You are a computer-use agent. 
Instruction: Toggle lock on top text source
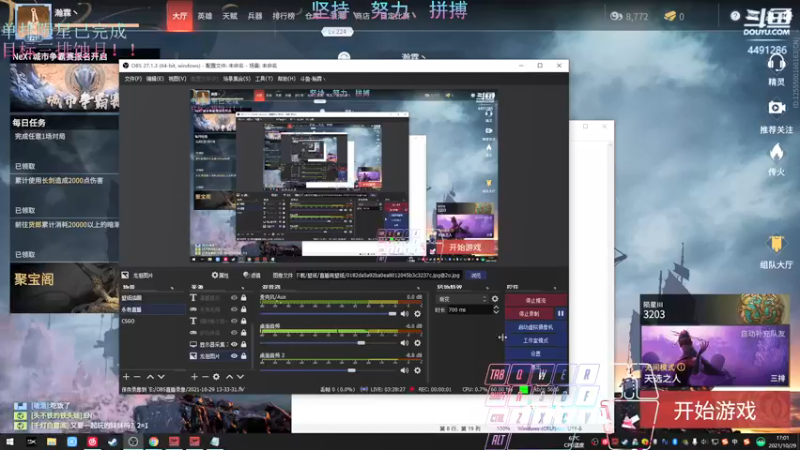[243, 297]
